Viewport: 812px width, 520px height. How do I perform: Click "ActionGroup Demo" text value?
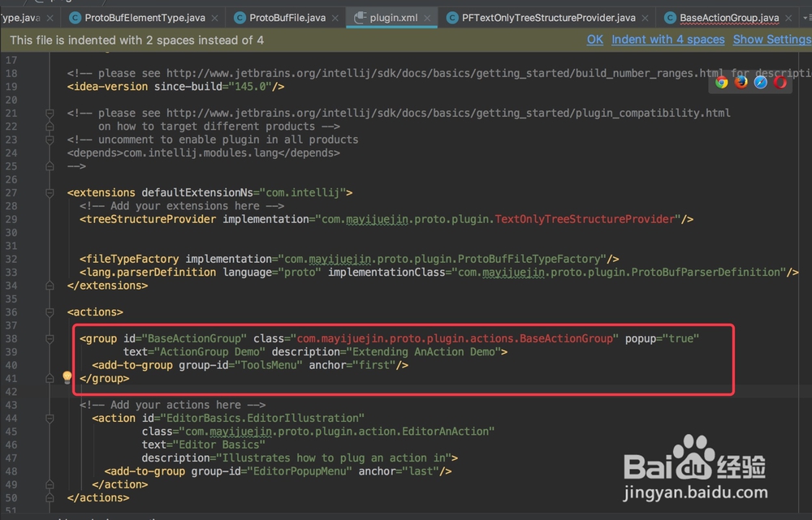(209, 352)
